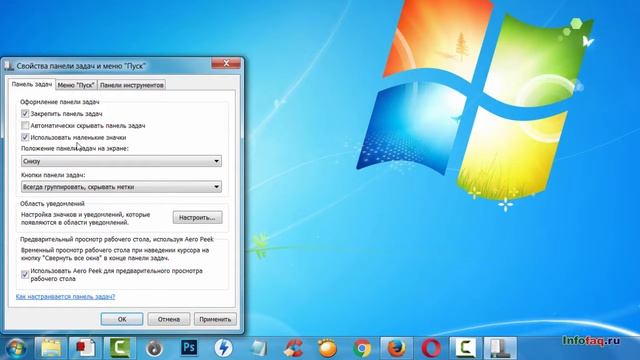Click the "Применить" button
Screen dimensions: 640x360
tap(215, 319)
